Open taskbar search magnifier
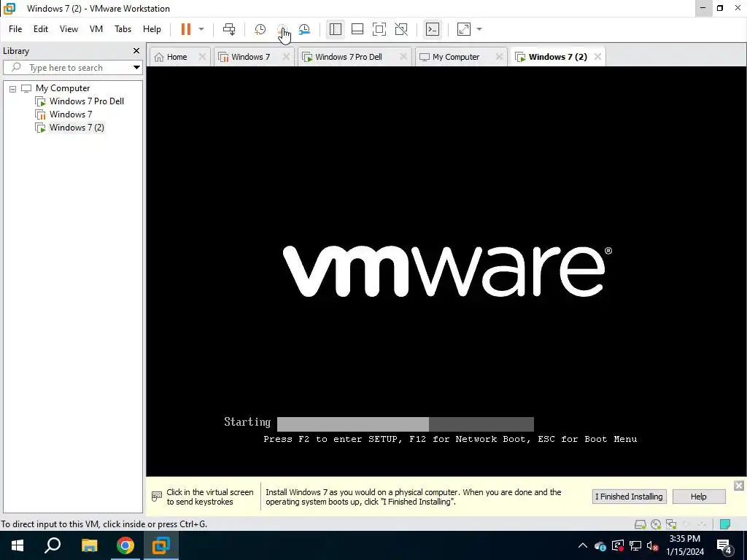Viewport: 747px width, 560px height. [x=53, y=545]
